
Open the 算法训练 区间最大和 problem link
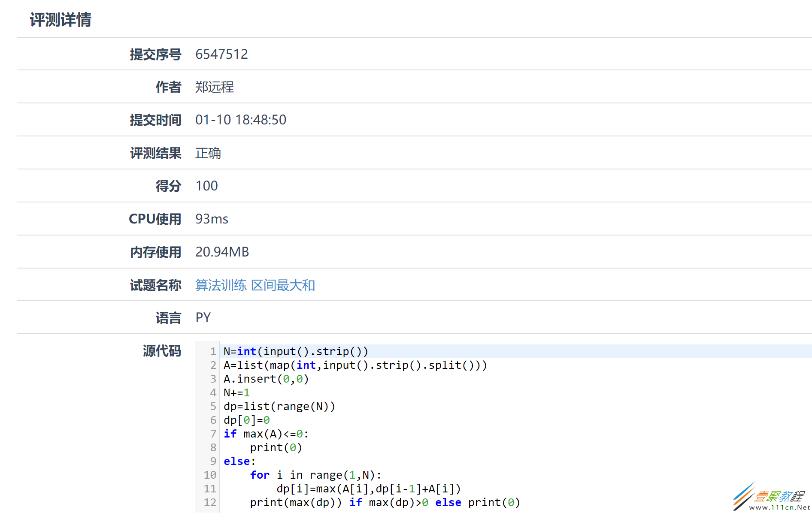click(255, 285)
